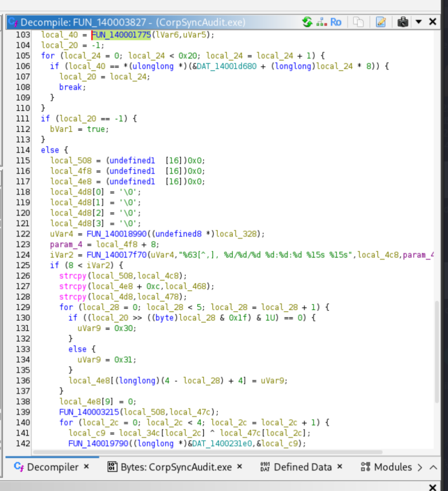The image size is (448, 491).
Task: Click the copy to clipboard icon
Action: pyautogui.click(x=358, y=22)
